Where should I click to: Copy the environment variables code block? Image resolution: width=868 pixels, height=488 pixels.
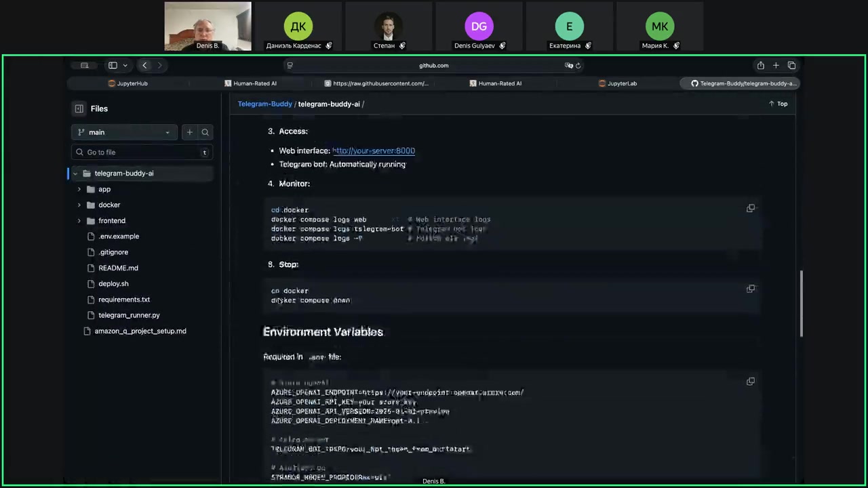[x=751, y=382]
